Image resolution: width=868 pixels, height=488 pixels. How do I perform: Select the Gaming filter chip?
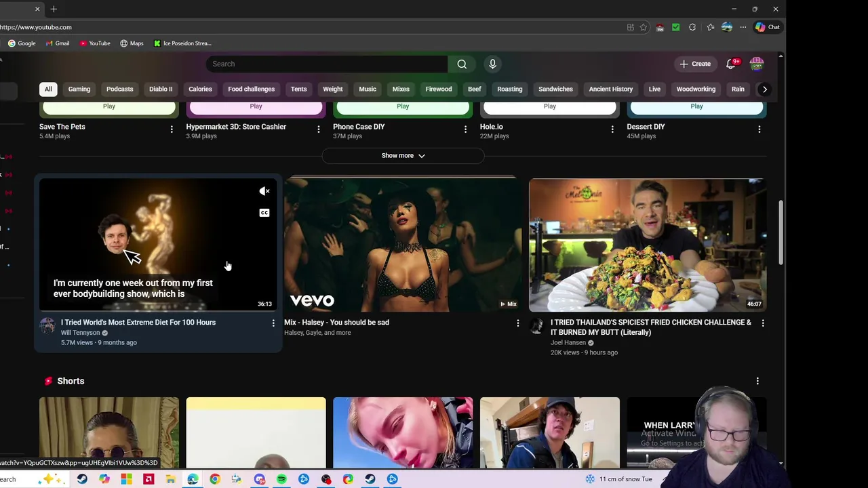point(79,89)
